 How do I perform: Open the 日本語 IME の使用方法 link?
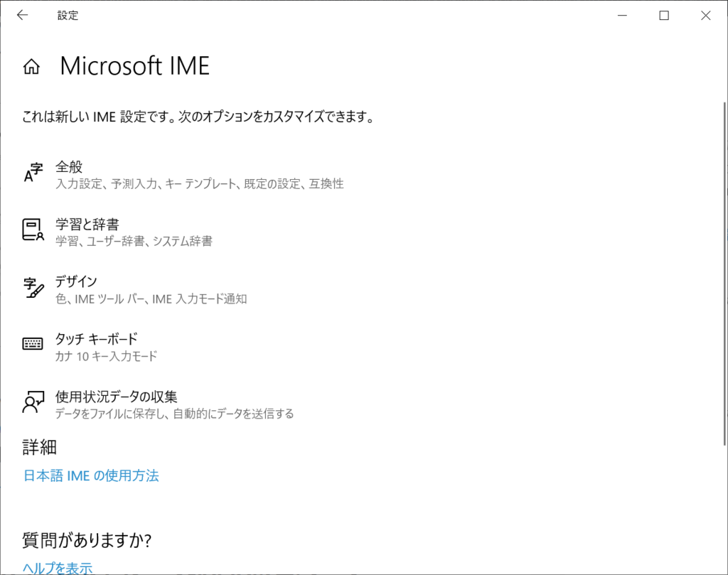click(x=91, y=475)
